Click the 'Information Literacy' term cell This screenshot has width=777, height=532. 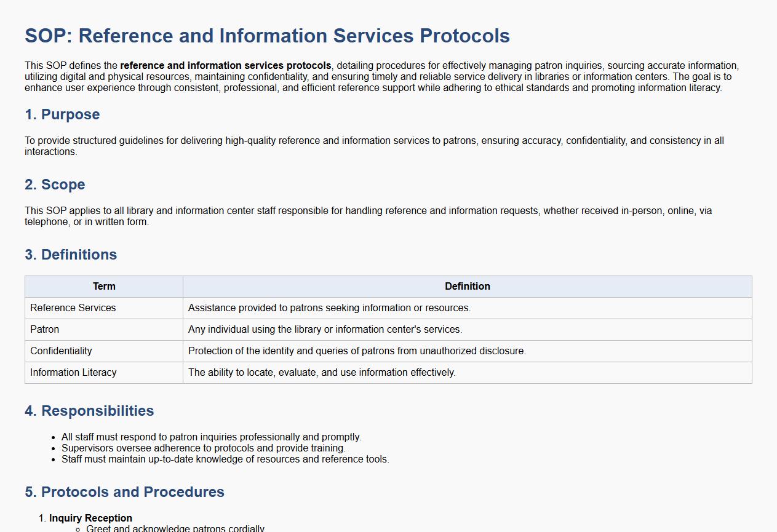coord(73,373)
